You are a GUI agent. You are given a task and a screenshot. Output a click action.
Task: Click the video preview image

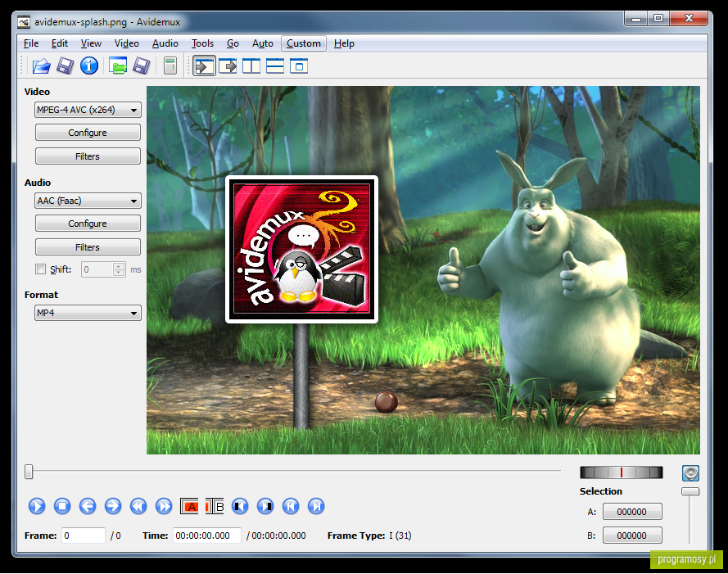(x=423, y=270)
